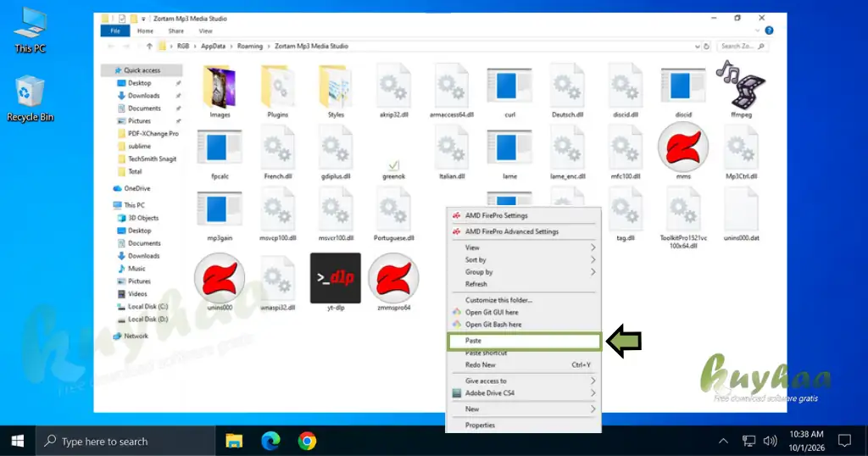Select Downloads under Quick access
Viewport: 868px width, 456px height.
(144, 96)
